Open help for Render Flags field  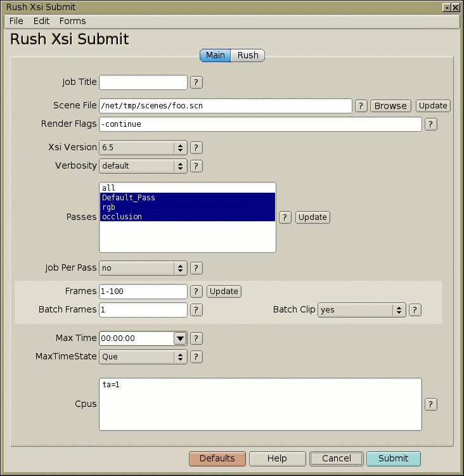point(430,124)
